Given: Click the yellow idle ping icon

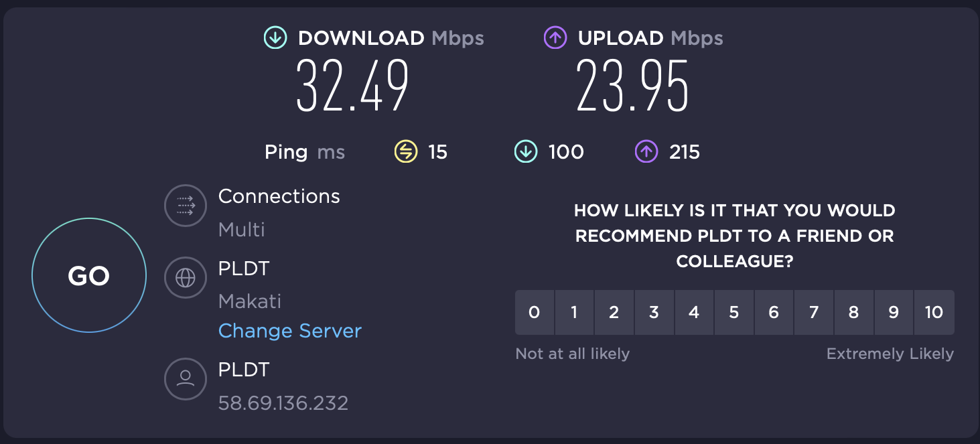Looking at the screenshot, I should [x=405, y=152].
